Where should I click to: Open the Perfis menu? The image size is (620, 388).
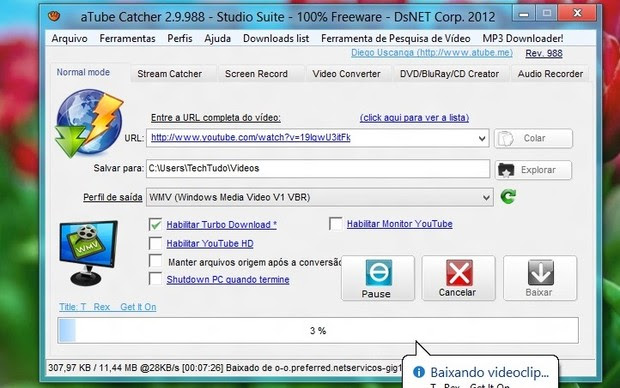tap(180, 38)
